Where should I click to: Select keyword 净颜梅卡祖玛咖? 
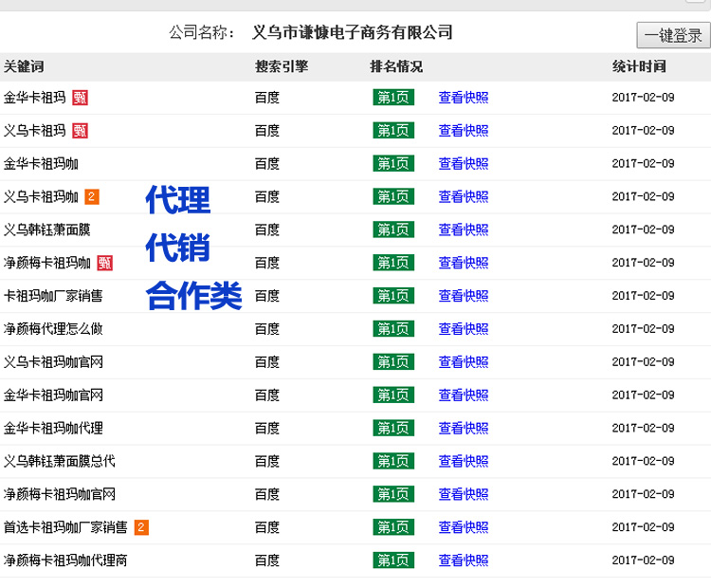(46, 263)
